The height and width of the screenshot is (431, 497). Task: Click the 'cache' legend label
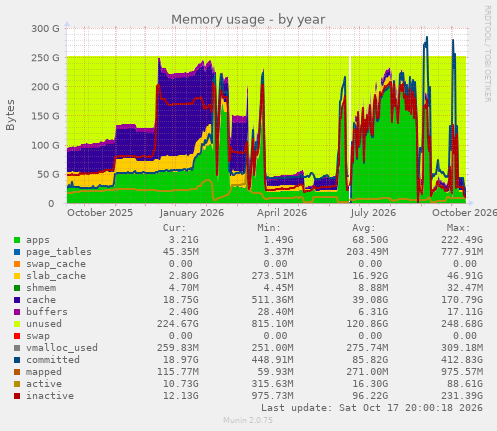coord(41,300)
